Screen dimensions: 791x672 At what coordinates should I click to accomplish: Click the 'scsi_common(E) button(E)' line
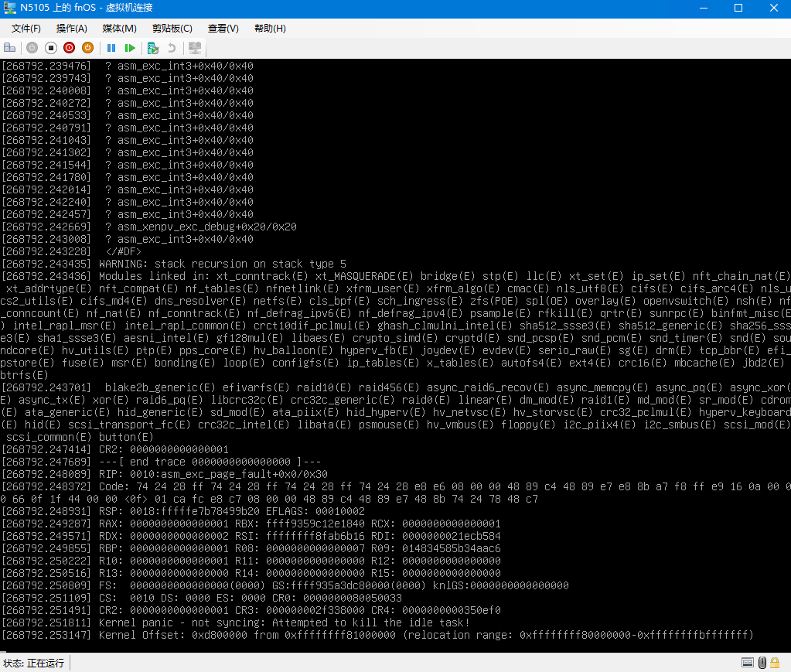pos(80,437)
